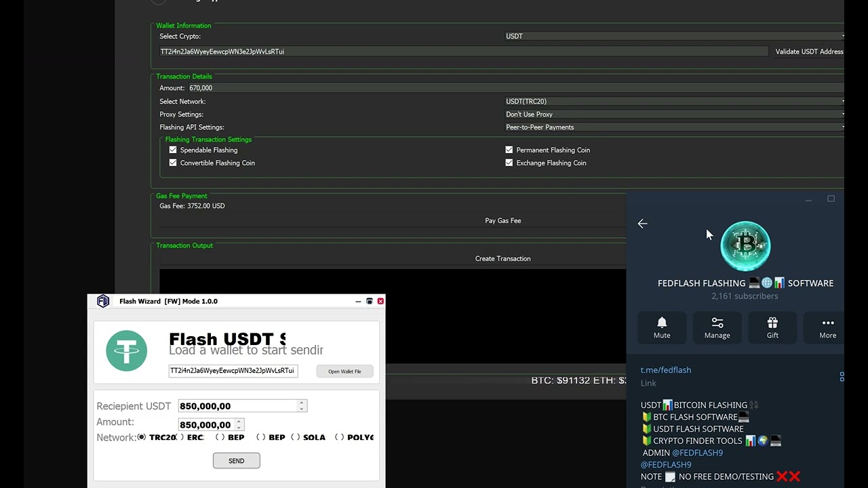The width and height of the screenshot is (868, 488).
Task: Select the TRC20 network radio button
Action: pos(142,437)
